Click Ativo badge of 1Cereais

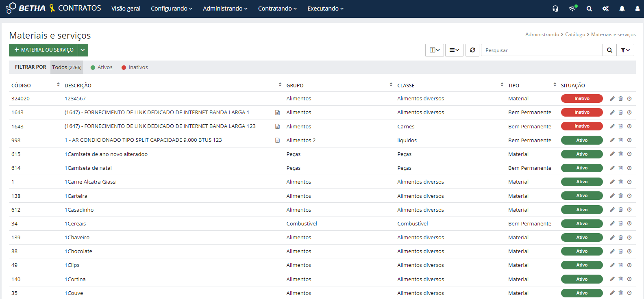pos(582,223)
